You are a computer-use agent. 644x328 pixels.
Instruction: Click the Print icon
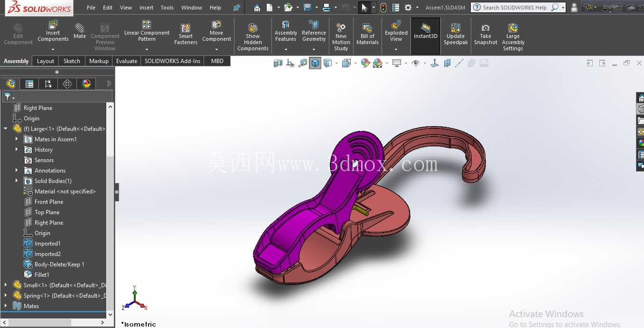pyautogui.click(x=326, y=8)
